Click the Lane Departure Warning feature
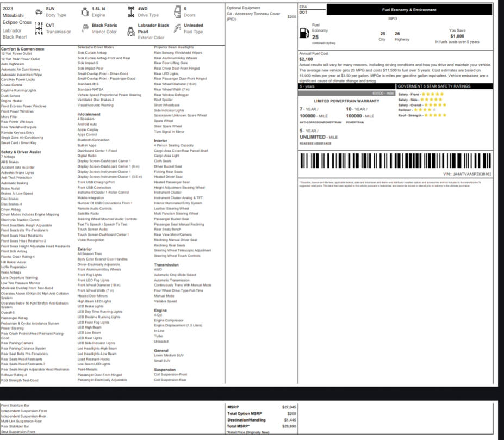 19,277
